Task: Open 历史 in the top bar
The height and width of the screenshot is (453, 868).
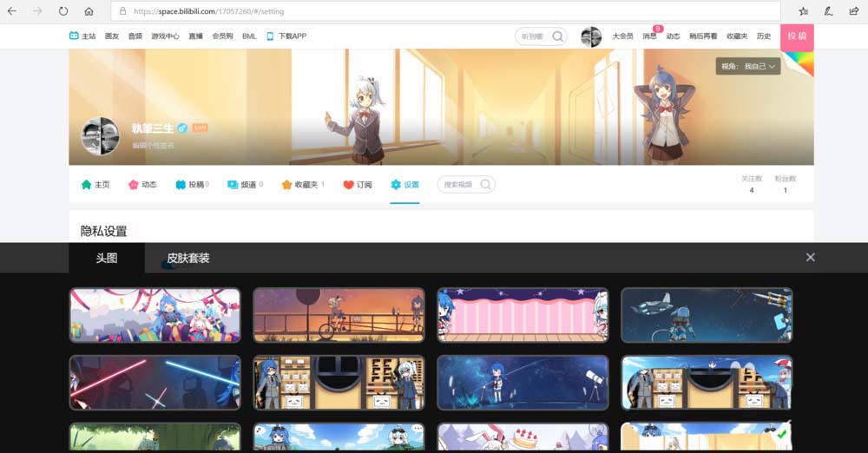Action: 763,36
